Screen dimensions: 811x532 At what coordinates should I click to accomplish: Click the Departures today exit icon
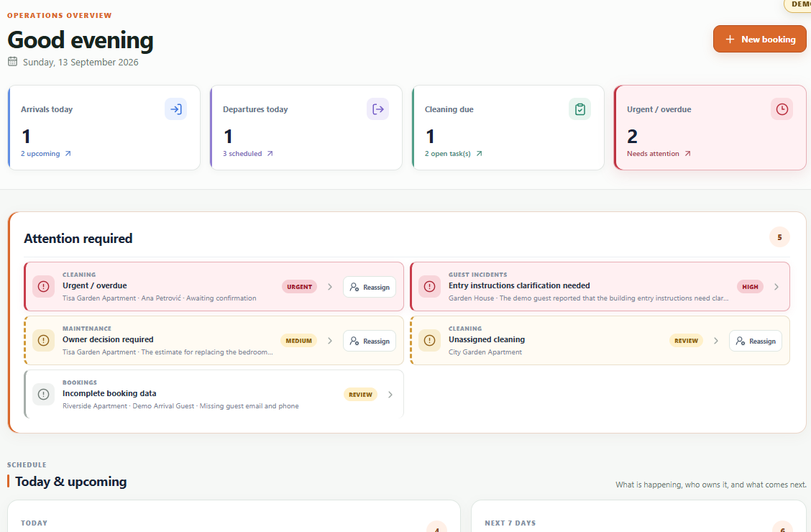tap(377, 109)
